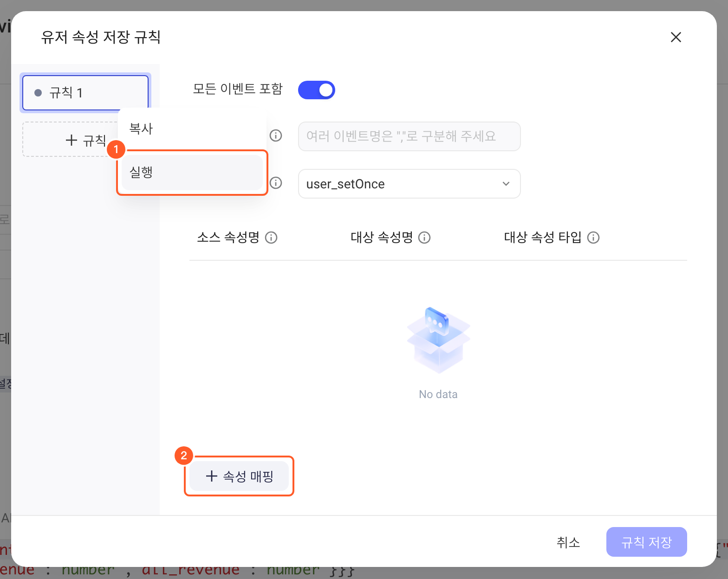Choose 복사 from the context menu
728x579 pixels.
(192, 129)
